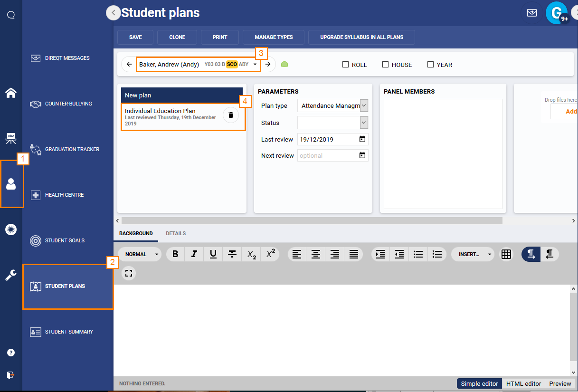Screen dimensions: 578x392
Task: Click the CLONE button
Action: [177, 37]
